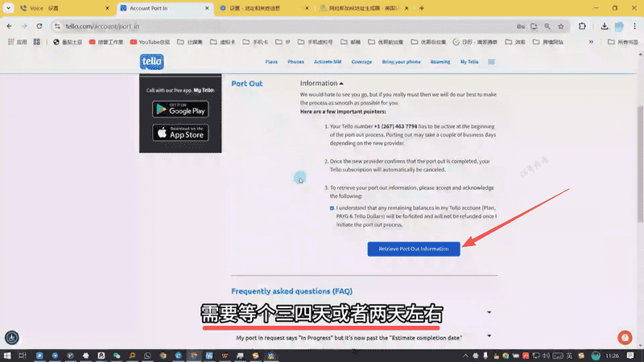Click the Chrome profile avatar

click(x=619, y=27)
